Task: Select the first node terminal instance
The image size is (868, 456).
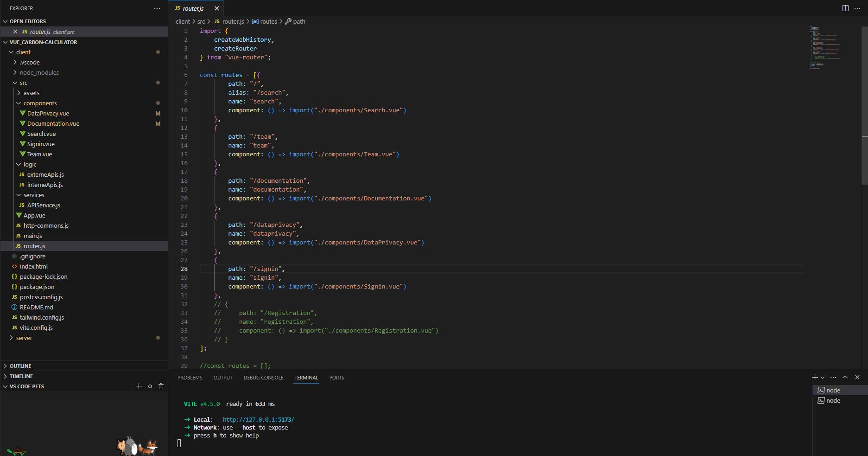Action: 840,390
